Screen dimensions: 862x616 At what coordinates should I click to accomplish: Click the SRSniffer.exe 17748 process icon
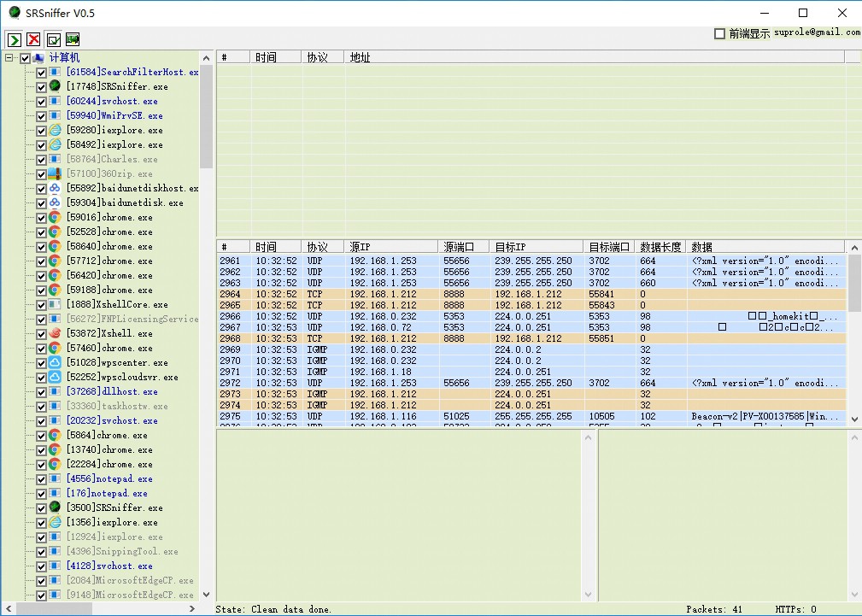55,86
